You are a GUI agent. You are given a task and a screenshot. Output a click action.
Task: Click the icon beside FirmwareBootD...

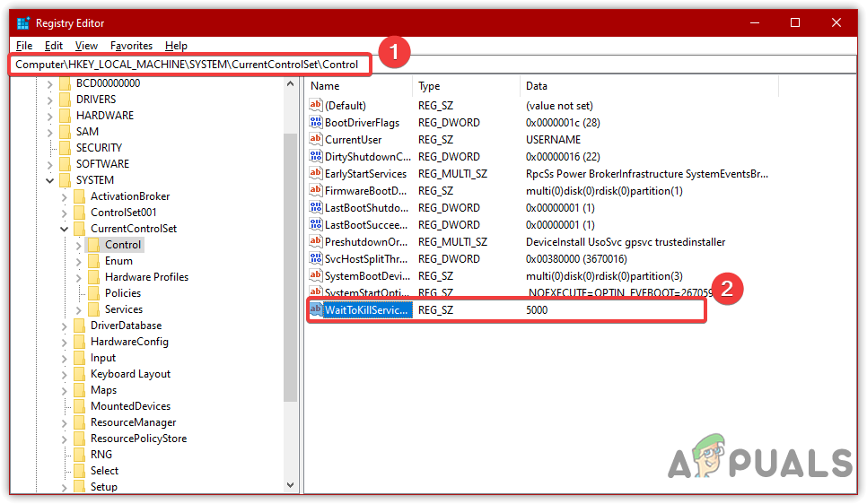(x=316, y=191)
